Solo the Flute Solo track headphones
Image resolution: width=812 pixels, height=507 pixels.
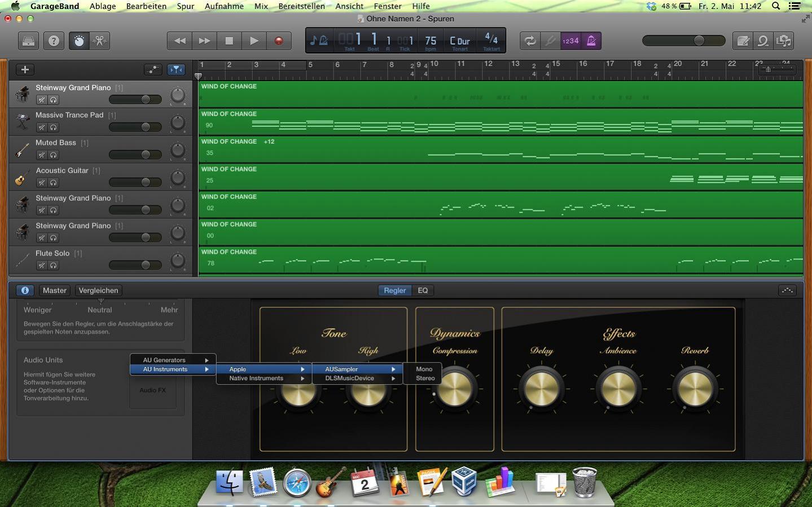pos(54,266)
